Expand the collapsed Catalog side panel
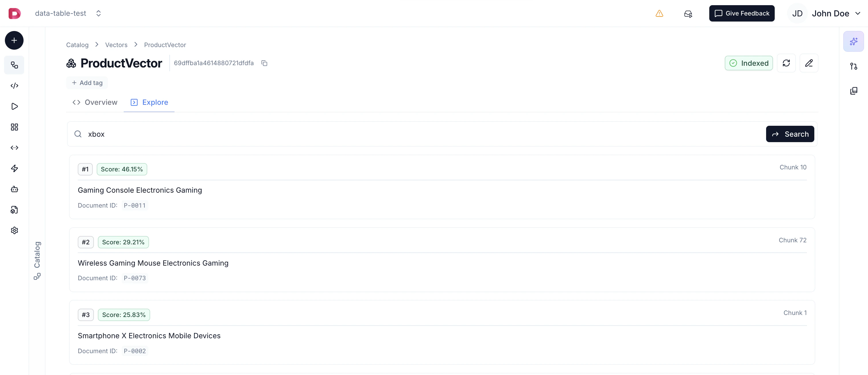The image size is (868, 375). tap(37, 260)
